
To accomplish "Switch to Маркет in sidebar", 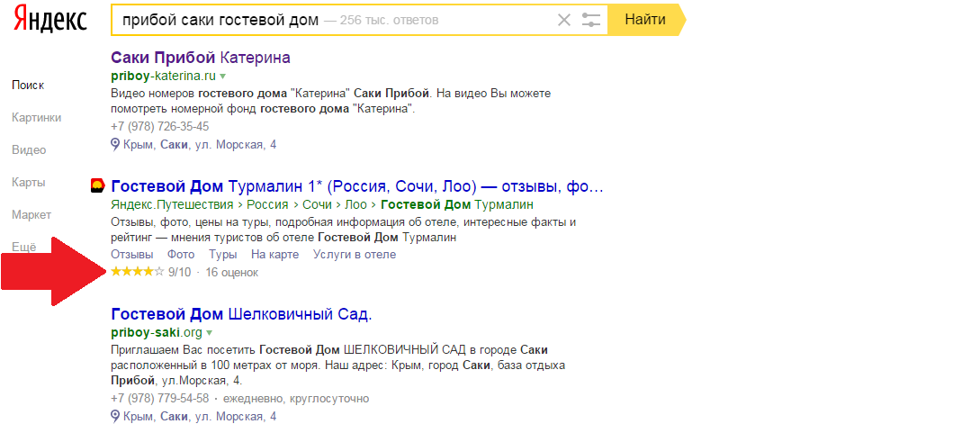I will click(x=31, y=215).
